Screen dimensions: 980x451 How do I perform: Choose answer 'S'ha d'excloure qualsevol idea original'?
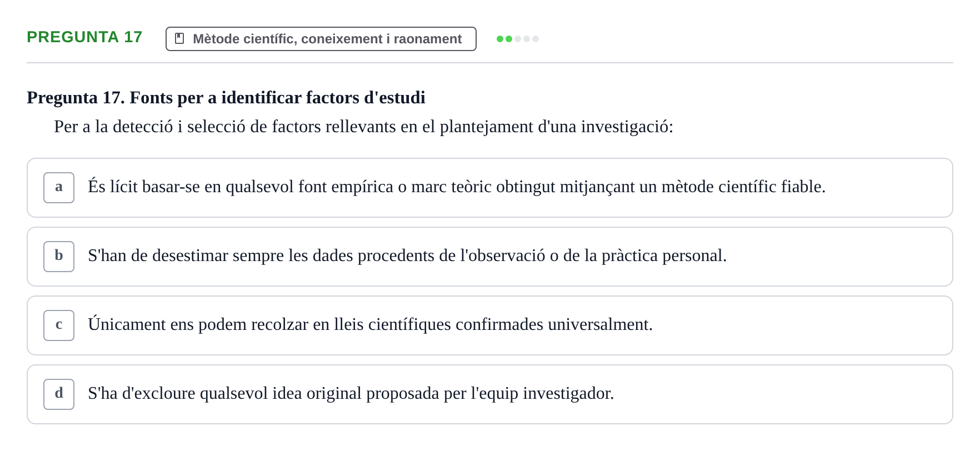point(489,394)
